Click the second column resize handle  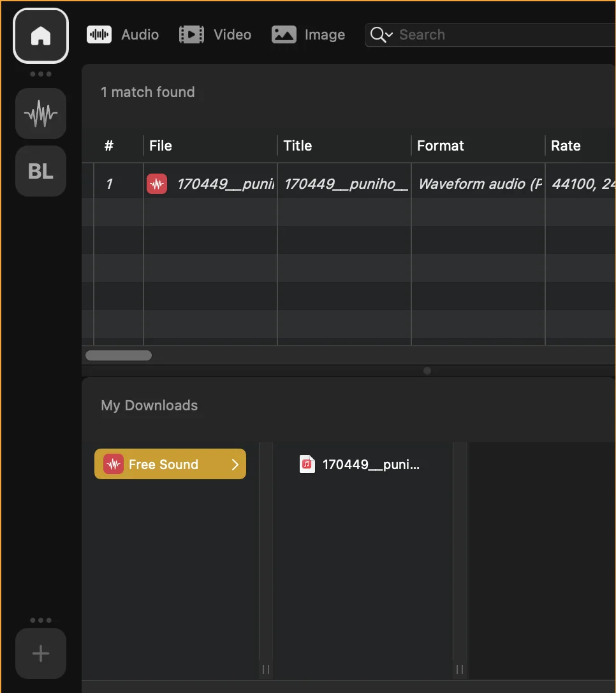coord(460,669)
